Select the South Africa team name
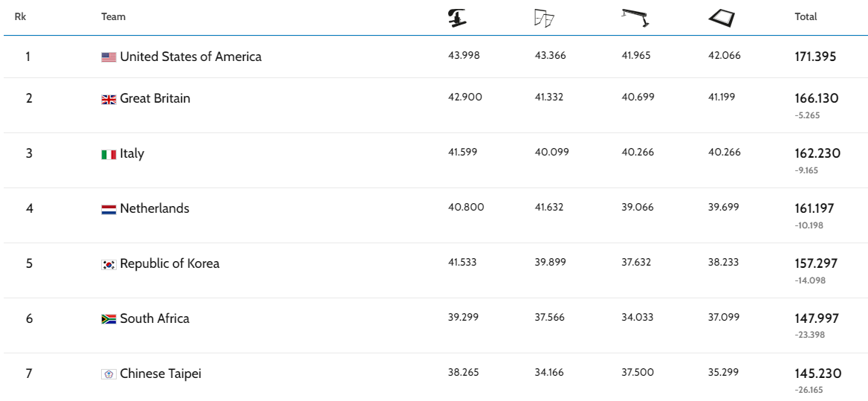Viewport: 868px width, 401px height. pos(155,318)
